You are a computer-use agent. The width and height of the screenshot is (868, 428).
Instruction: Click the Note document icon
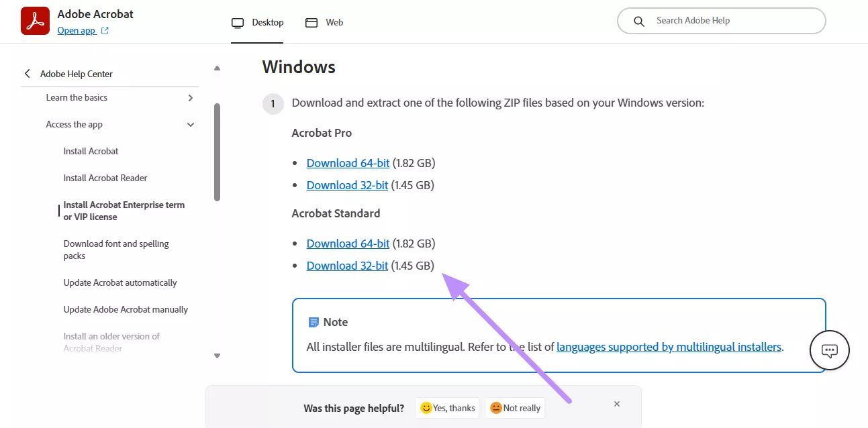(x=314, y=322)
